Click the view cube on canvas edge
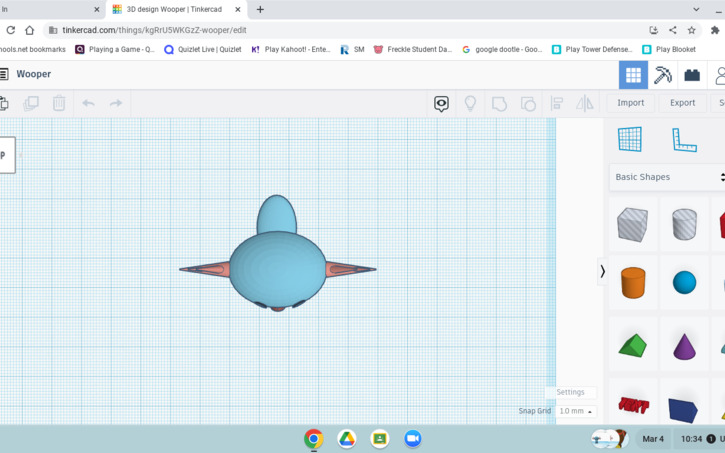This screenshot has width=725, height=453. click(7, 155)
